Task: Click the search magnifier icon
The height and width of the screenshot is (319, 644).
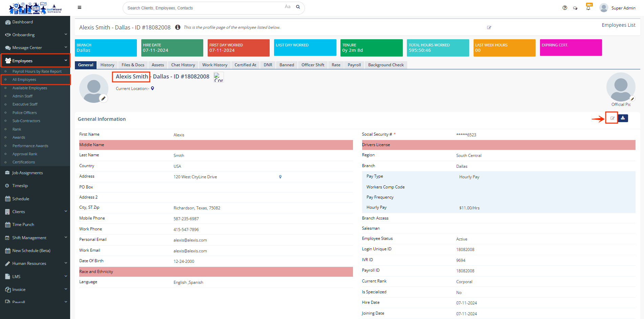Action: tap(298, 7)
